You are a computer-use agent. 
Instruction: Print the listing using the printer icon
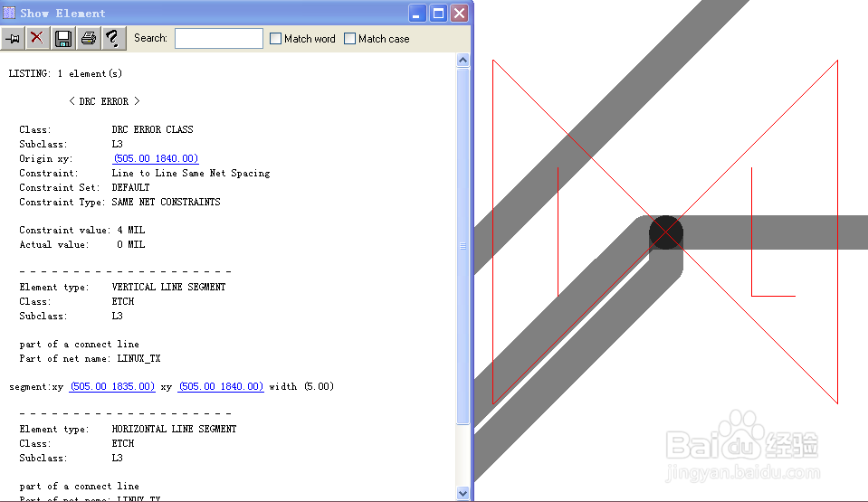(x=89, y=39)
